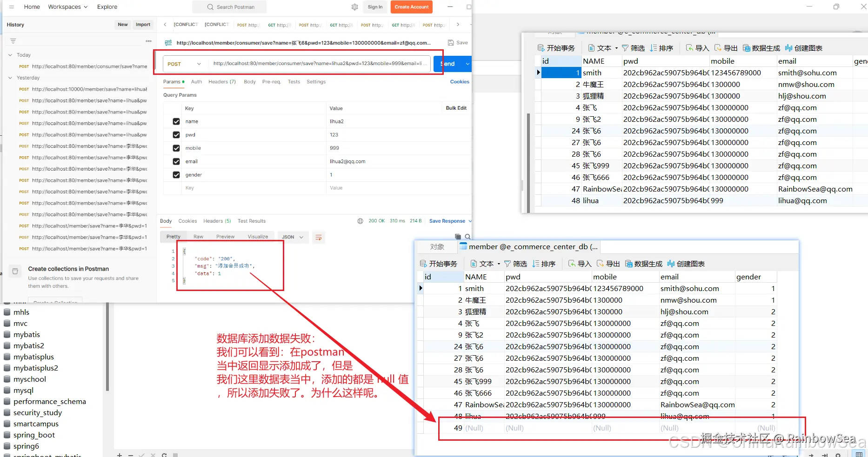
Task: Switch to the Body request tab
Action: point(250,82)
